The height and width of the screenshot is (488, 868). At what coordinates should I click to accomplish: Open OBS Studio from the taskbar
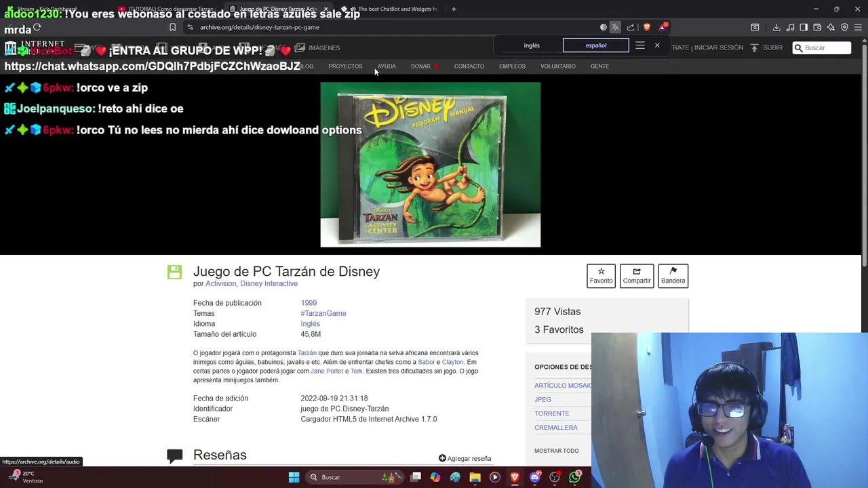click(555, 477)
